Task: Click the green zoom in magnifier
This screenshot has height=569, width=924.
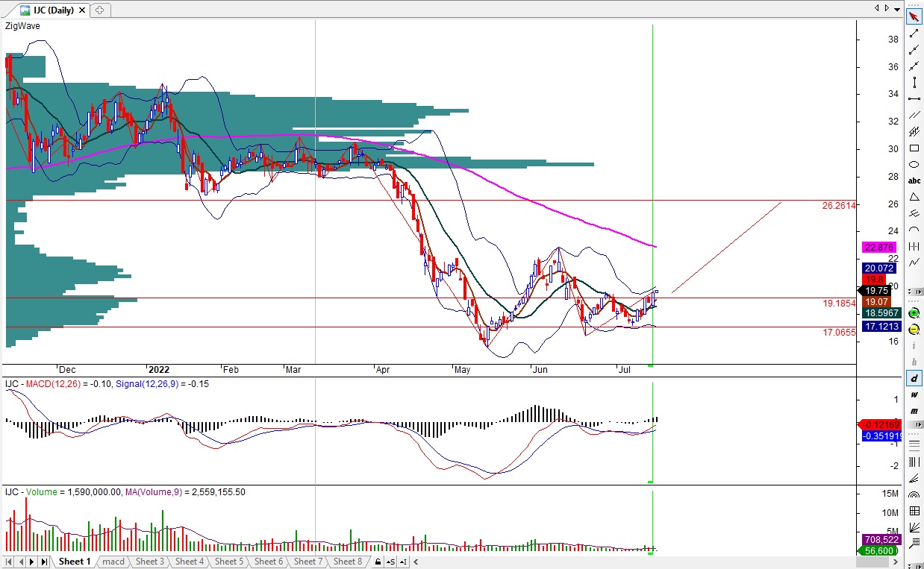Action: pos(914,312)
